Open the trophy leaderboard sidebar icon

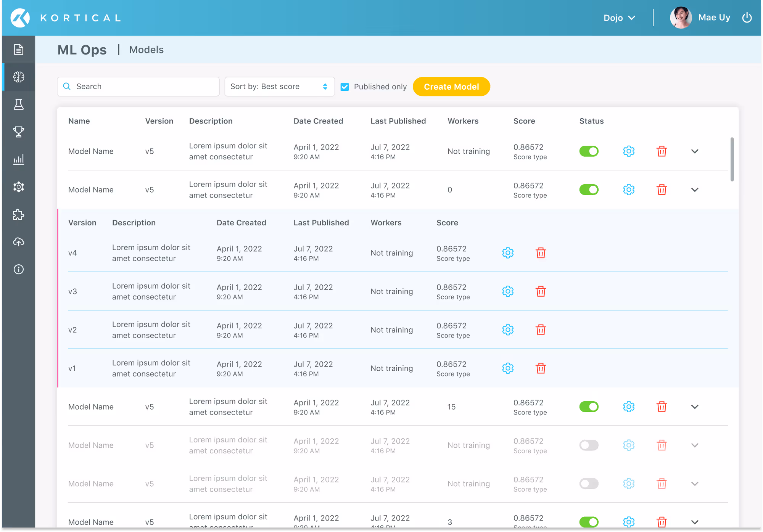pyautogui.click(x=18, y=132)
